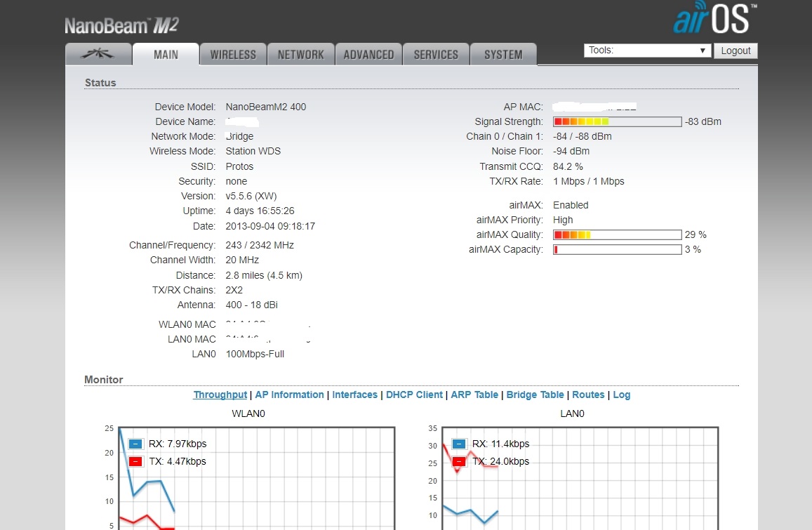
Task: Click the chain value -84 / -88 dBm
Action: pyautogui.click(x=582, y=136)
